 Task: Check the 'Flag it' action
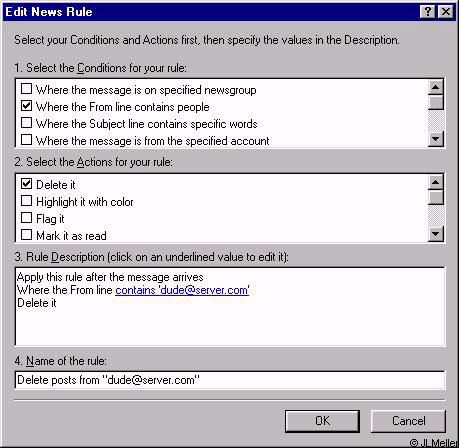26,218
